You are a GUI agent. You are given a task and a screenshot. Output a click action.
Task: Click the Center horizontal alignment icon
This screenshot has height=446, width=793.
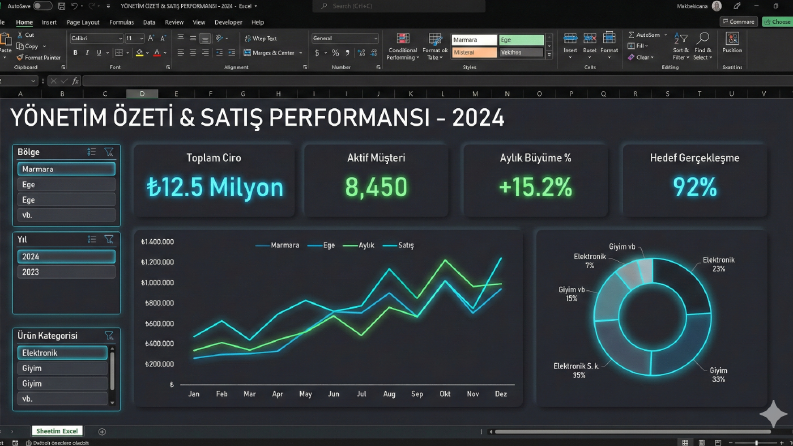(193, 53)
